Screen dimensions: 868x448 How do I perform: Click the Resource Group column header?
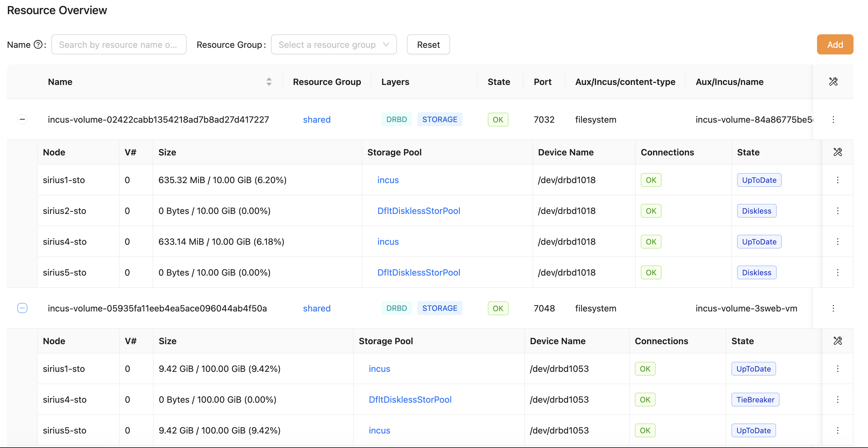[326, 82]
